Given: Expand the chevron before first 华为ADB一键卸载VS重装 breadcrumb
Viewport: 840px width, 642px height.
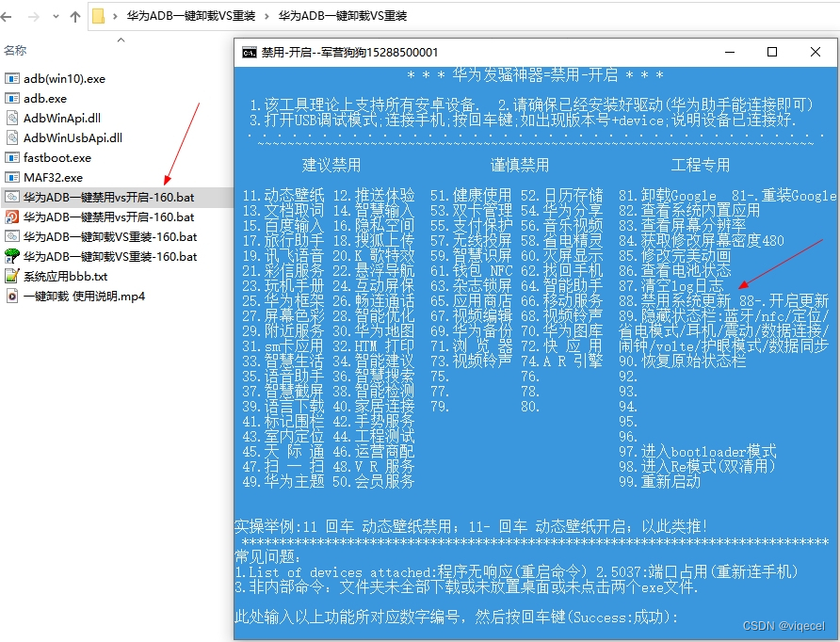Looking at the screenshot, I should pos(115,17).
